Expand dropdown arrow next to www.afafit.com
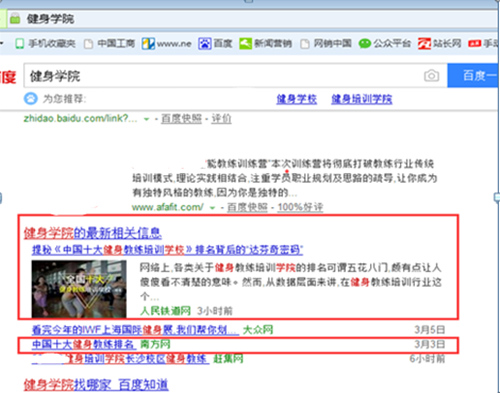Image resolution: width=500 pixels, height=393 pixels. [212, 208]
